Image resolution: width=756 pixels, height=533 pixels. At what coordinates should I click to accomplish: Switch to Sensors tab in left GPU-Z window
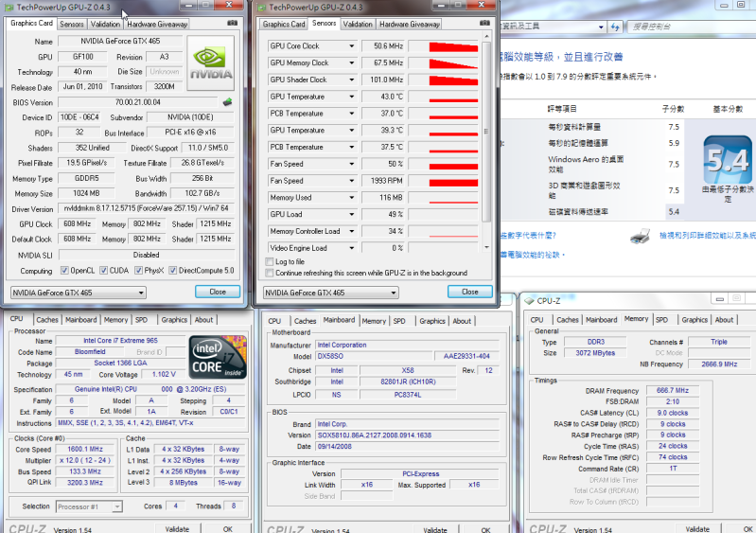[72, 24]
